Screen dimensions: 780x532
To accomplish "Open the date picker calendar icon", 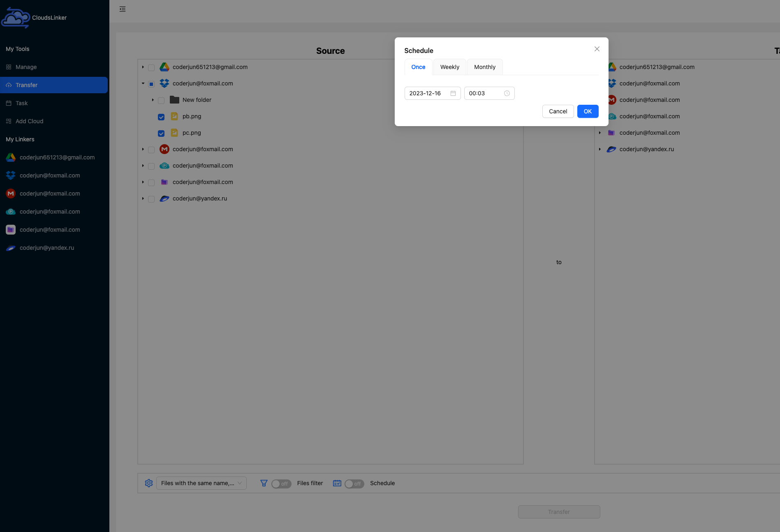I will [453, 93].
